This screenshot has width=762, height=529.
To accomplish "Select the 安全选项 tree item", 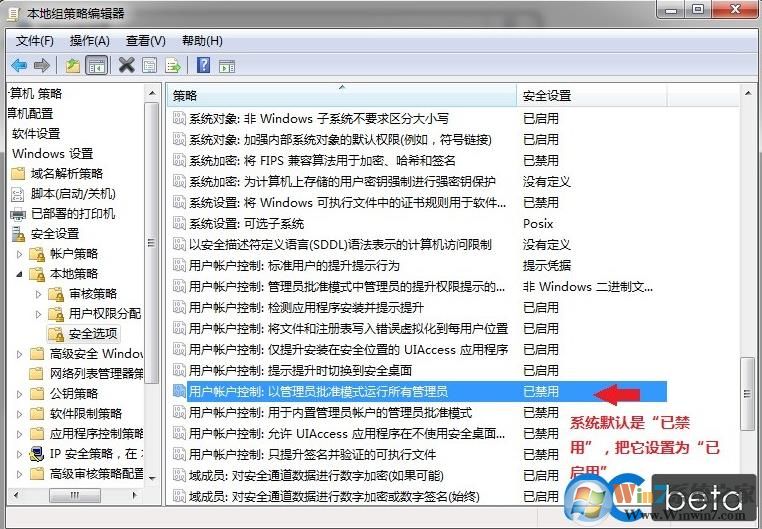I will (93, 334).
